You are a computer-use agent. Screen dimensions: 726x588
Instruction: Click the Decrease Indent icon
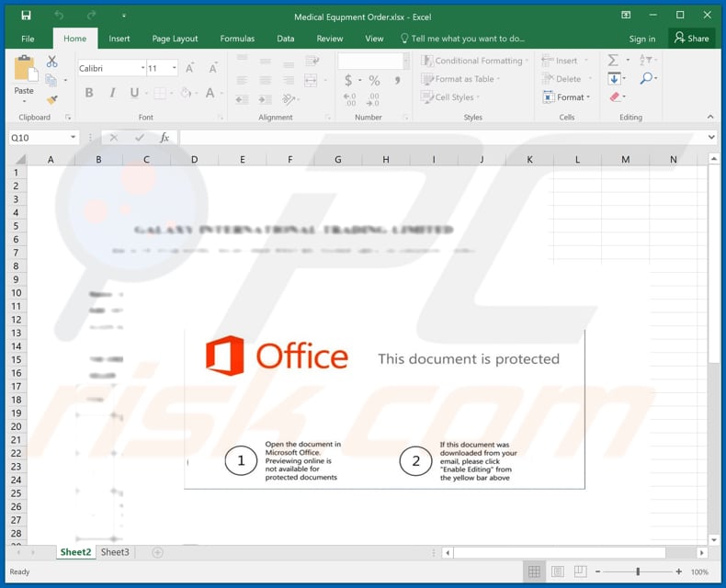tap(242, 99)
